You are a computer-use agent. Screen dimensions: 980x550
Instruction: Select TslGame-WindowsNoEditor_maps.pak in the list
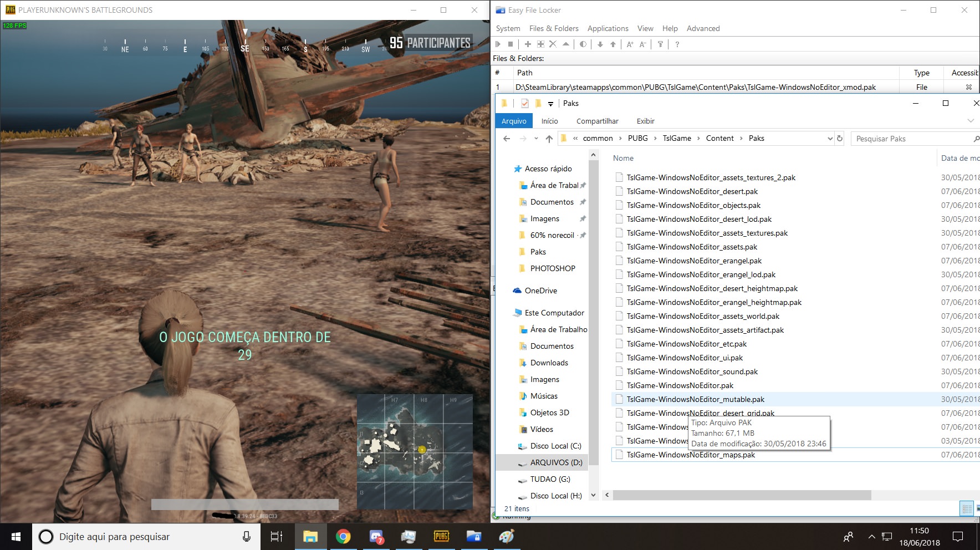click(691, 455)
